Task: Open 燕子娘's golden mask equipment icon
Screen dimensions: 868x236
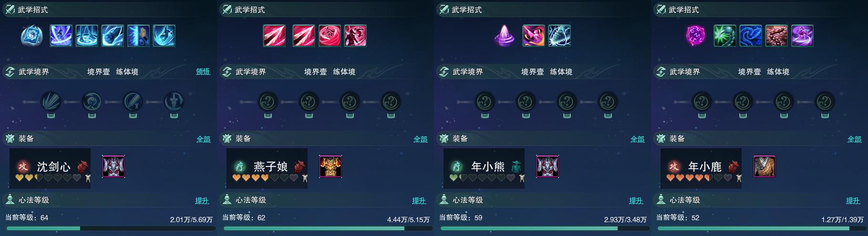Action: (331, 166)
